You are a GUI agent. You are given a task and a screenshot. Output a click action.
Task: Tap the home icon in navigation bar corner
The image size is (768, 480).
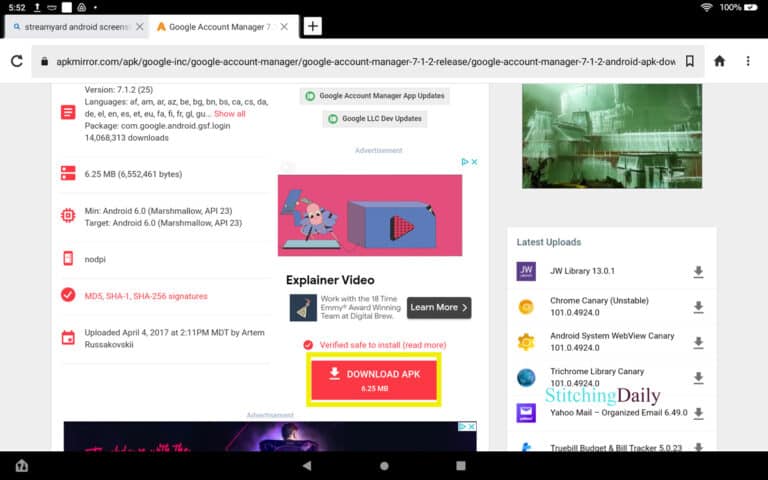(x=22, y=465)
